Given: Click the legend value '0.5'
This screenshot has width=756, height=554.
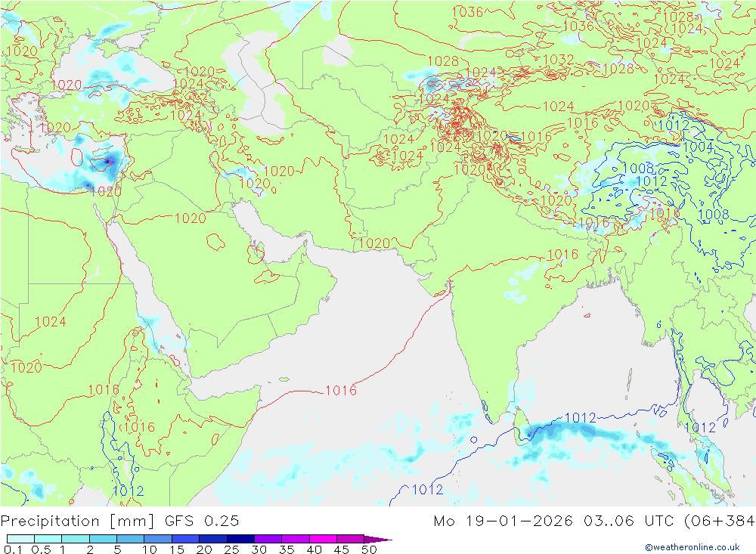Looking at the screenshot, I should pos(41,549).
